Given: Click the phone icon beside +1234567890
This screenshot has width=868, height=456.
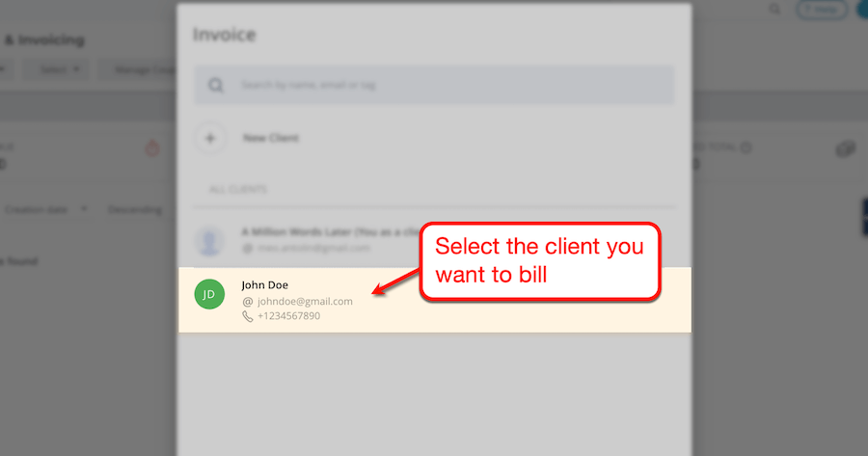Looking at the screenshot, I should 248,316.
